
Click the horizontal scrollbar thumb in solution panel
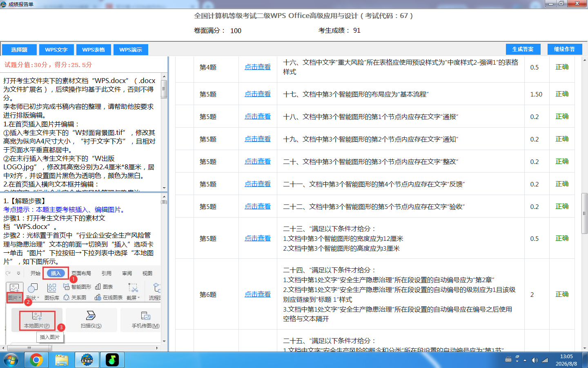[29, 348]
